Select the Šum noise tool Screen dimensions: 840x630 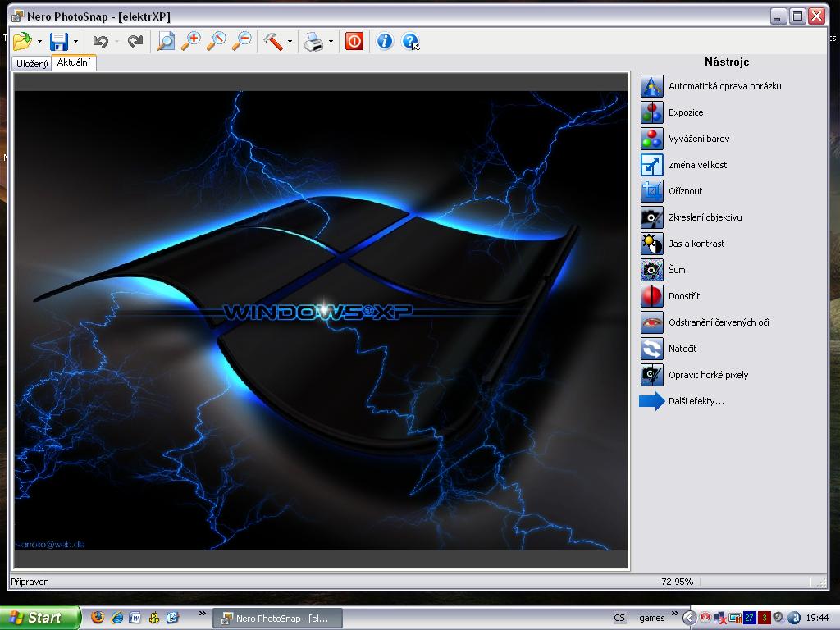coord(663,270)
